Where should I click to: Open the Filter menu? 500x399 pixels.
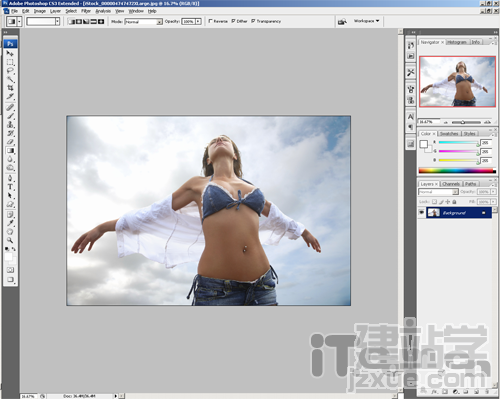click(86, 11)
